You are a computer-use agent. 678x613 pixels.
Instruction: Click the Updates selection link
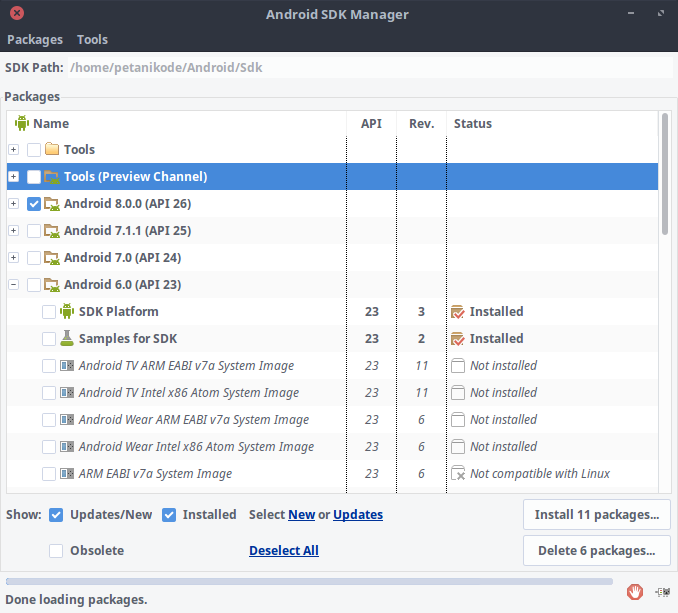click(x=358, y=514)
